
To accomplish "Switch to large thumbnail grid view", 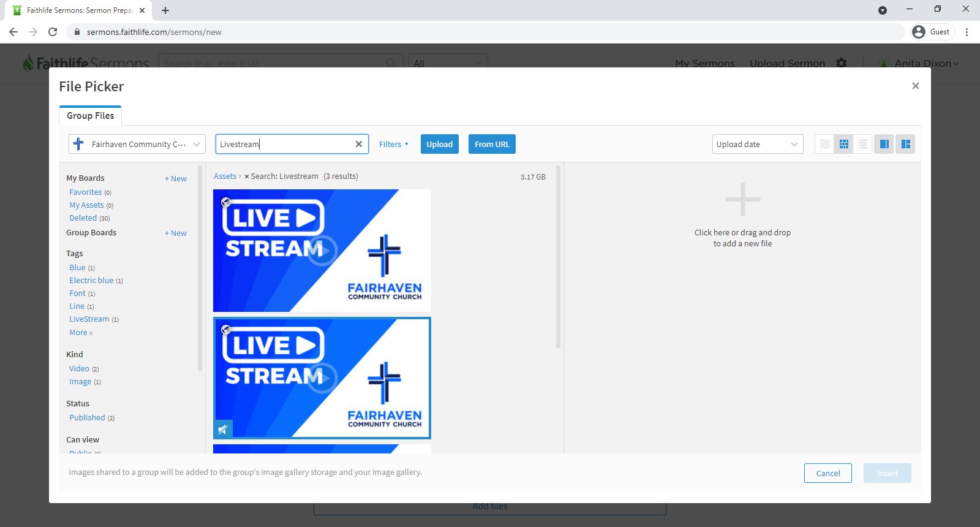I will 844,144.
